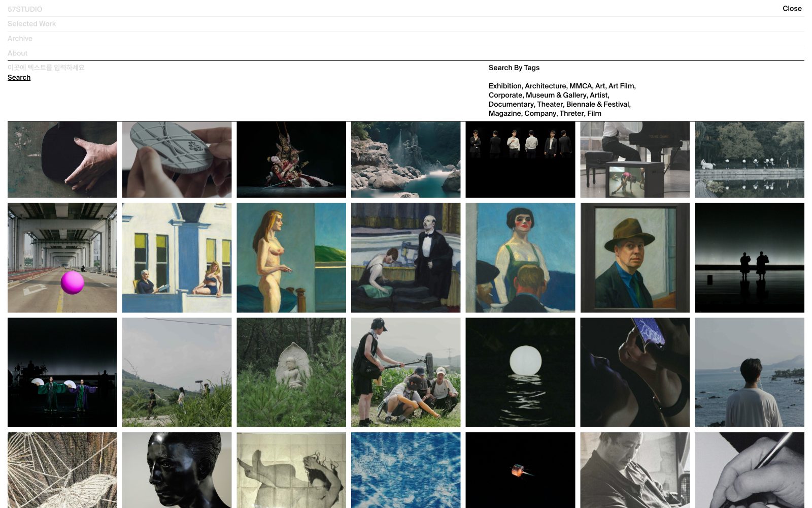
Task: Go to the Archive page
Action: point(20,39)
